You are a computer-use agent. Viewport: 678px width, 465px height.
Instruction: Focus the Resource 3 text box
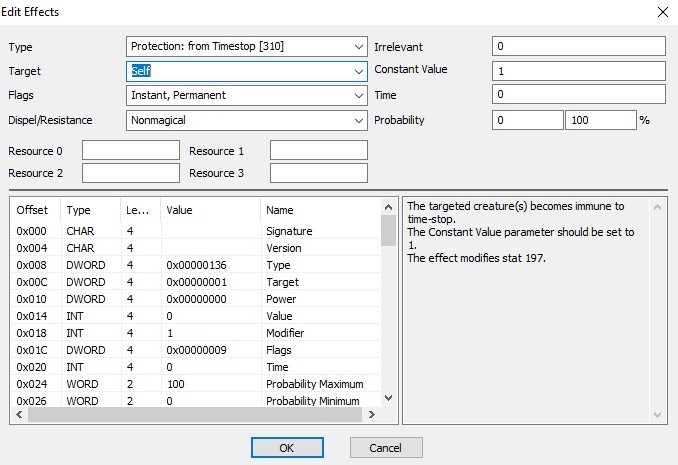point(318,173)
